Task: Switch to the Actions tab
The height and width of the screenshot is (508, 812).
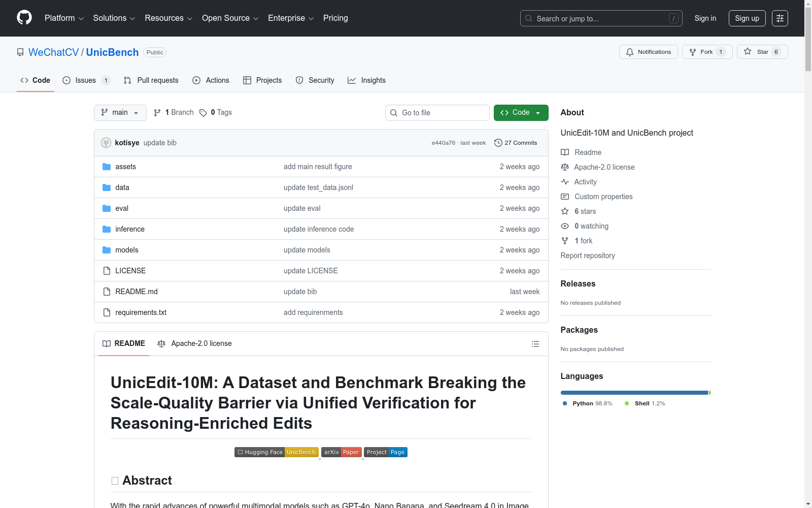Action: point(211,80)
